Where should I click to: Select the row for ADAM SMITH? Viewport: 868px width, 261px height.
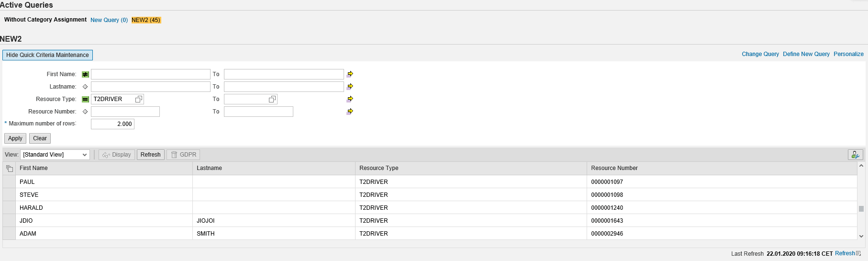click(x=9, y=234)
